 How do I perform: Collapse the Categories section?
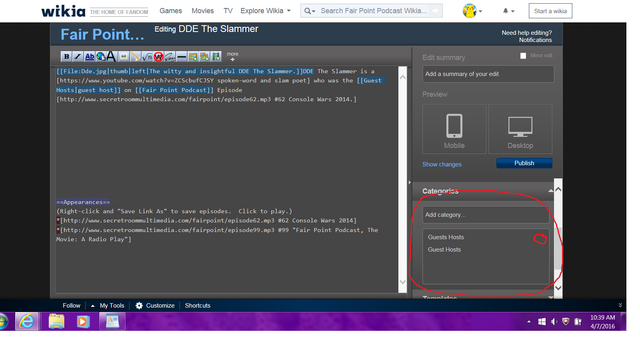550,191
